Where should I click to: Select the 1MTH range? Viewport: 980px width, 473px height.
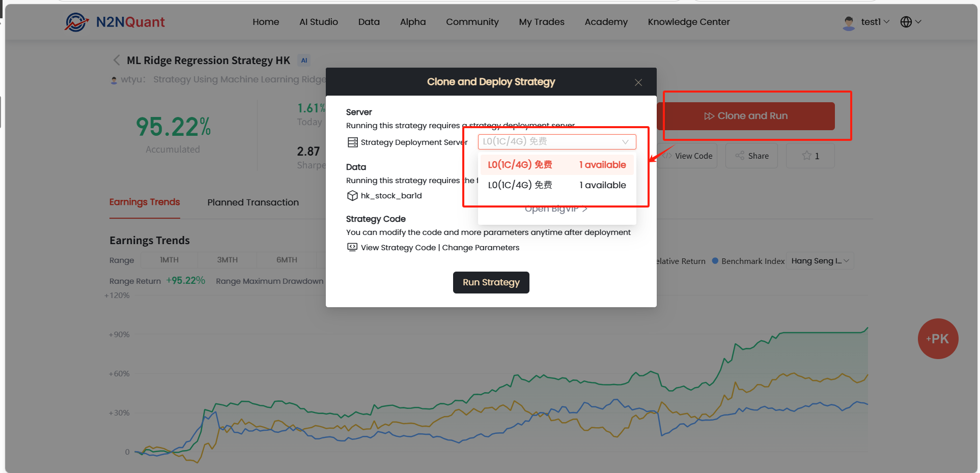(169, 260)
